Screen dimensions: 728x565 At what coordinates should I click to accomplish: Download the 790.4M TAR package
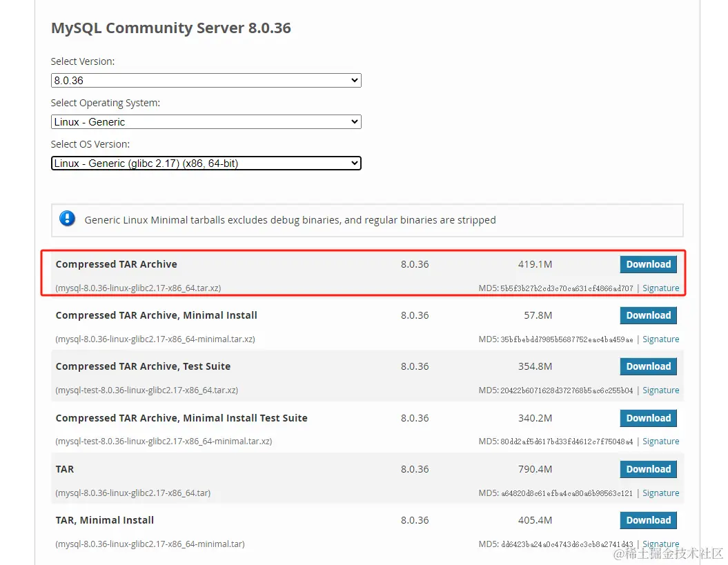[x=648, y=469]
